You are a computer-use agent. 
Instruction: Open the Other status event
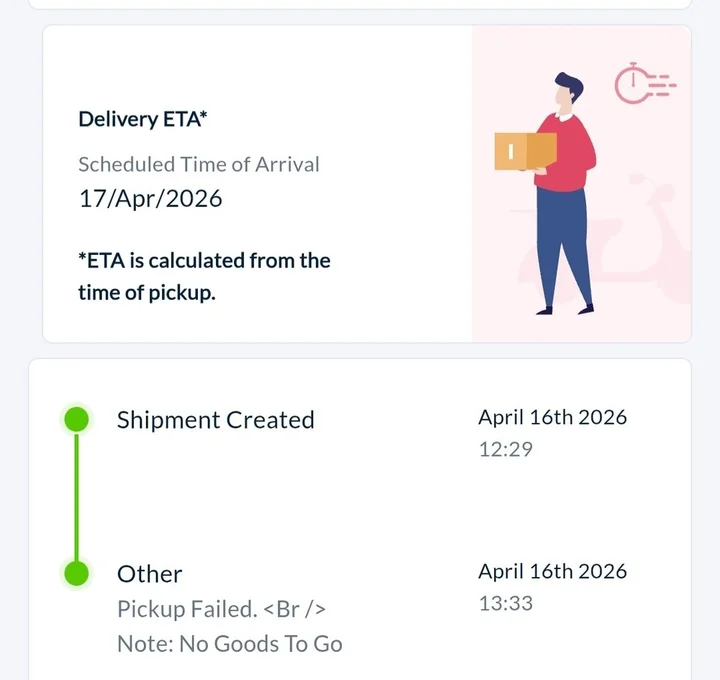(x=150, y=574)
